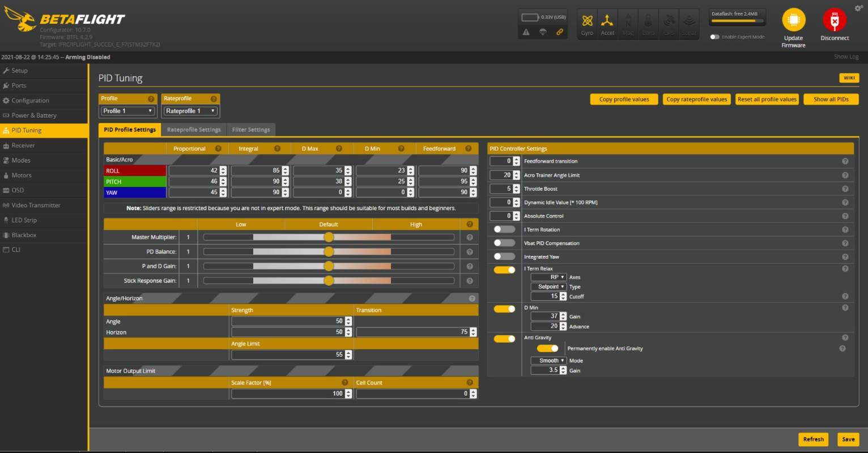The image size is (868, 453).
Task: Toggle Permanently enable Anti Gravity switch
Action: (x=547, y=348)
